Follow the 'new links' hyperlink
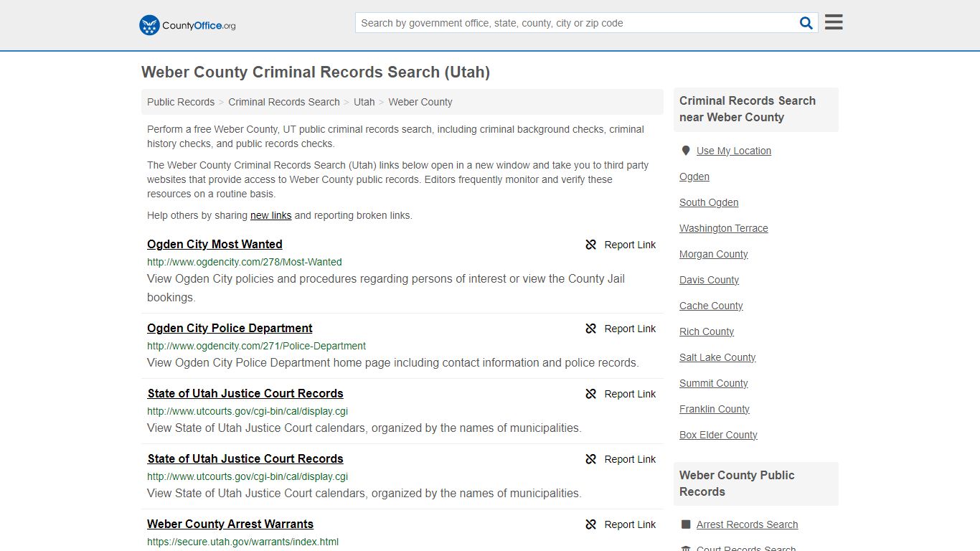This screenshot has width=980, height=551. click(270, 215)
